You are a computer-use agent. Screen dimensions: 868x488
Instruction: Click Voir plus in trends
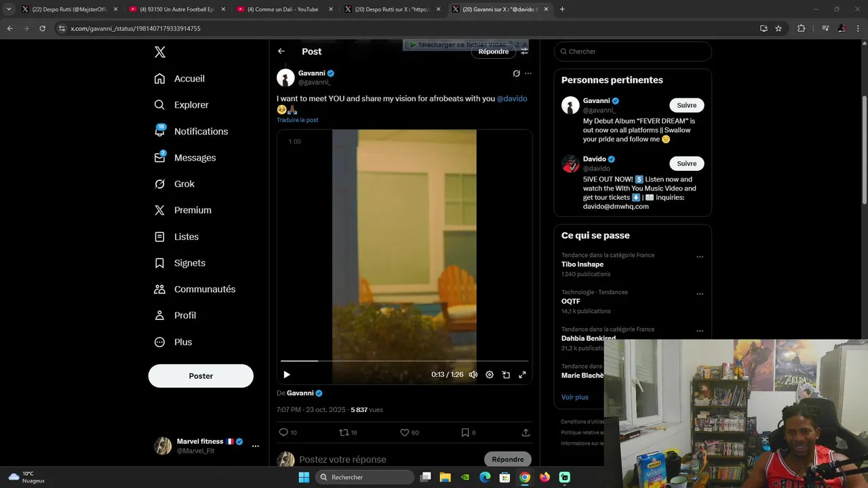(x=574, y=397)
